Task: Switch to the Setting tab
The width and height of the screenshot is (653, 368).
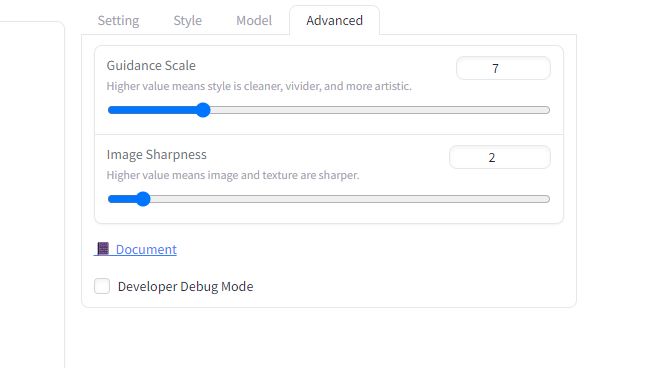Action: pyautogui.click(x=118, y=20)
